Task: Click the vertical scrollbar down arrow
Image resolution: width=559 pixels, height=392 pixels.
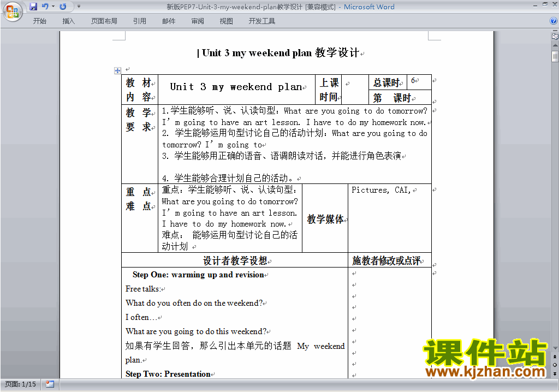Action: click(555, 348)
